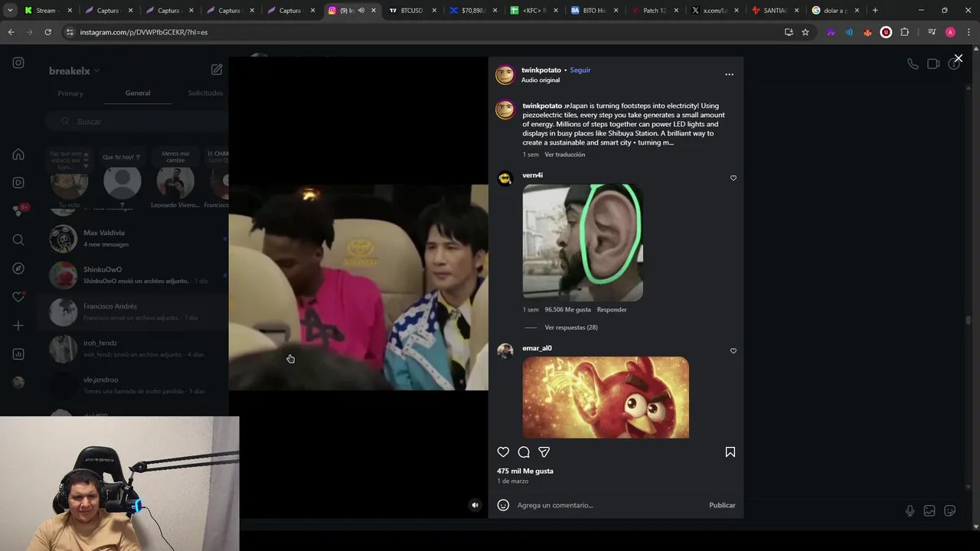Like emar_al0's comment with the small heart
This screenshot has width=980, height=551.
pos(733,351)
